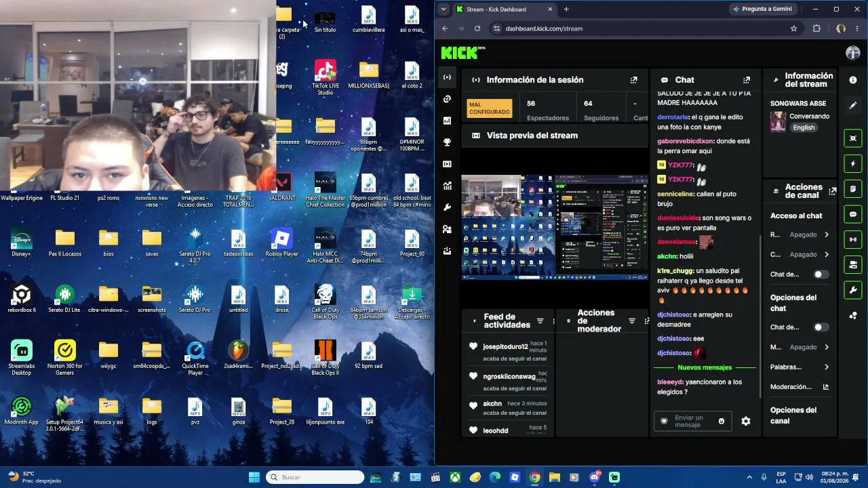Open the TikTok LIVE Studio desktop icon
Viewport: 868px width, 488px height.
click(x=325, y=77)
